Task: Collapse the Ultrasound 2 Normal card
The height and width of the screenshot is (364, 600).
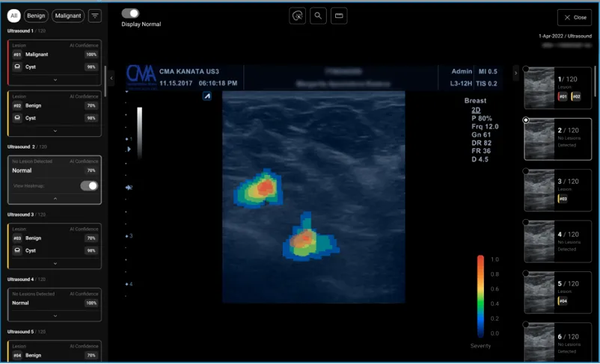Action: click(x=55, y=198)
